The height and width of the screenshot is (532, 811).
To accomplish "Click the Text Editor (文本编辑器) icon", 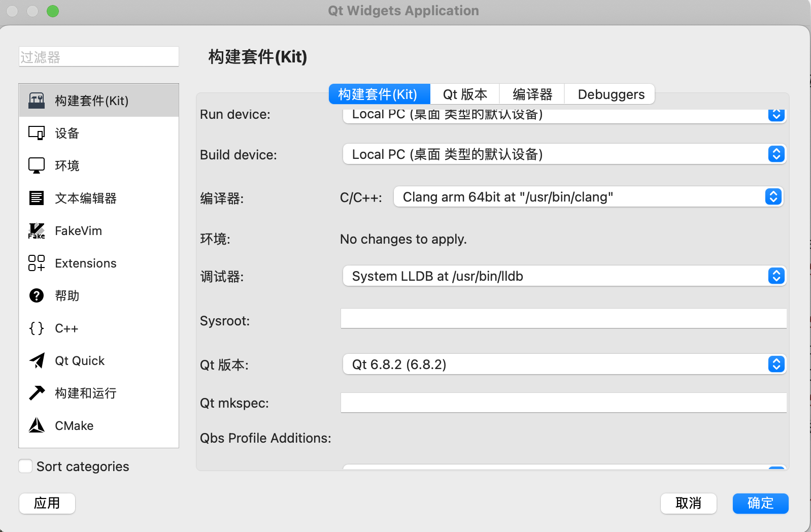I will [x=37, y=198].
